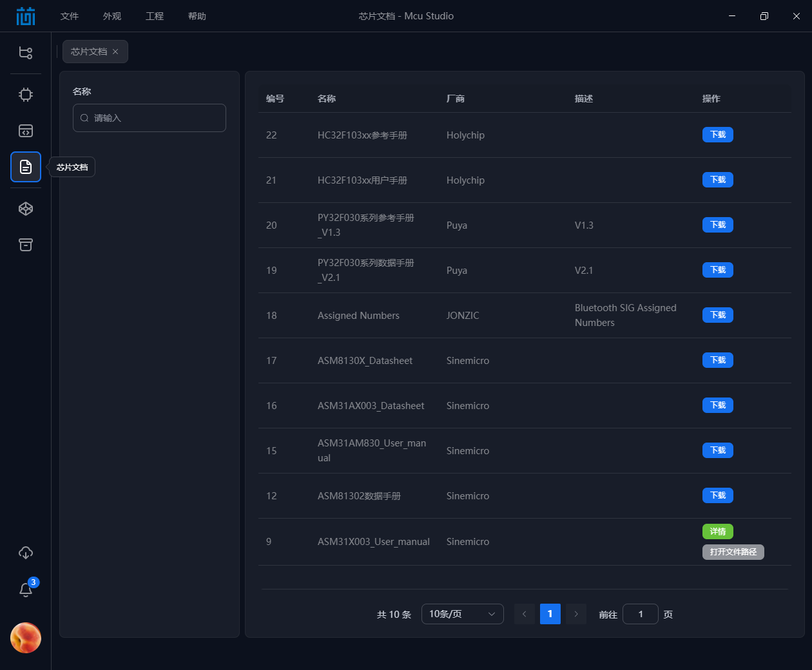Open the archive box icon in sidebar
812x670 pixels.
[26, 245]
